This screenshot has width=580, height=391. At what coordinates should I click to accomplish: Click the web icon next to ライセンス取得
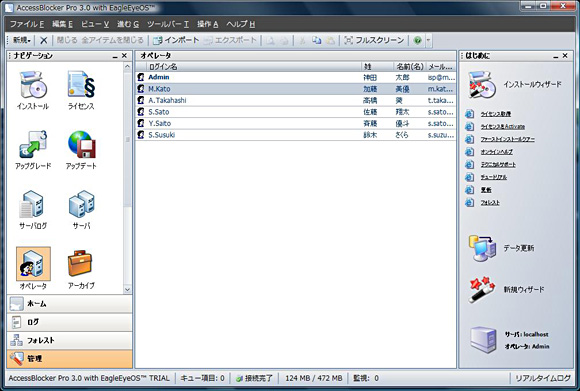click(x=469, y=114)
